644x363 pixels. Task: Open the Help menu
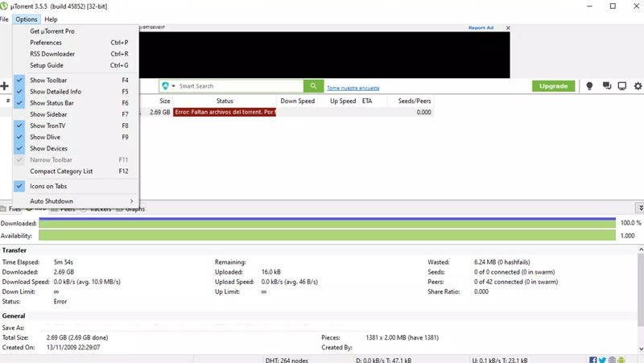[51, 19]
